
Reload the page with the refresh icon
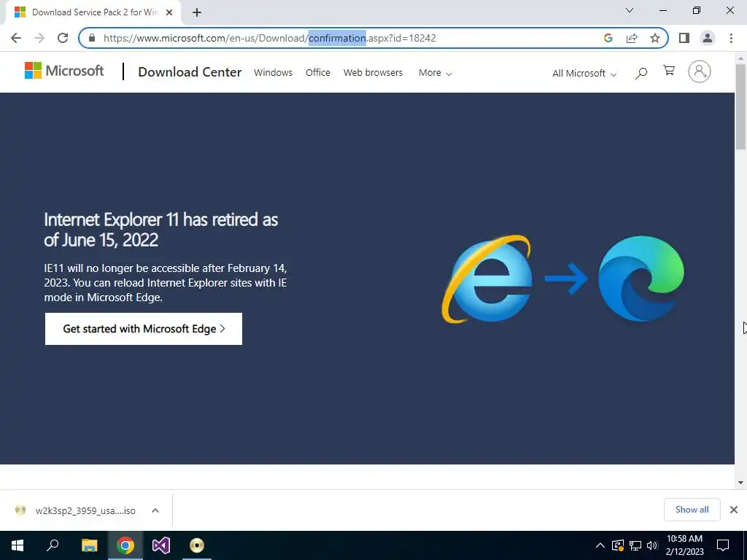(63, 38)
